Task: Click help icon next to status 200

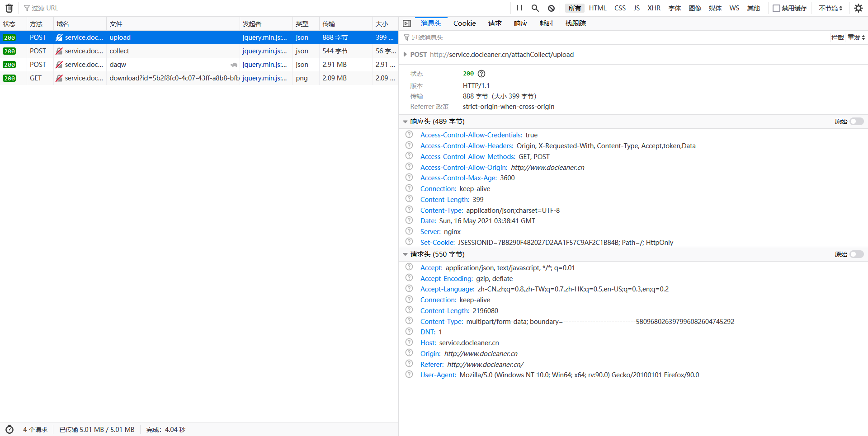Action: coord(481,74)
